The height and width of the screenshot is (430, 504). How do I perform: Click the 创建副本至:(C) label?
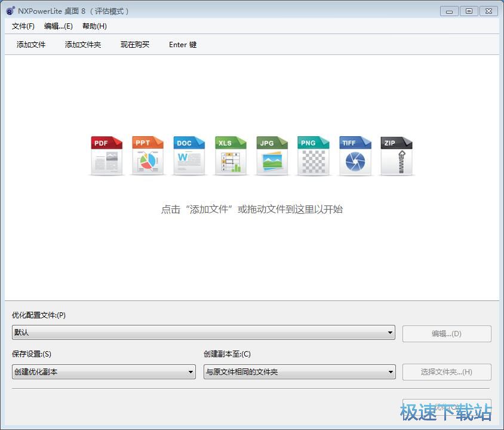[x=227, y=354]
